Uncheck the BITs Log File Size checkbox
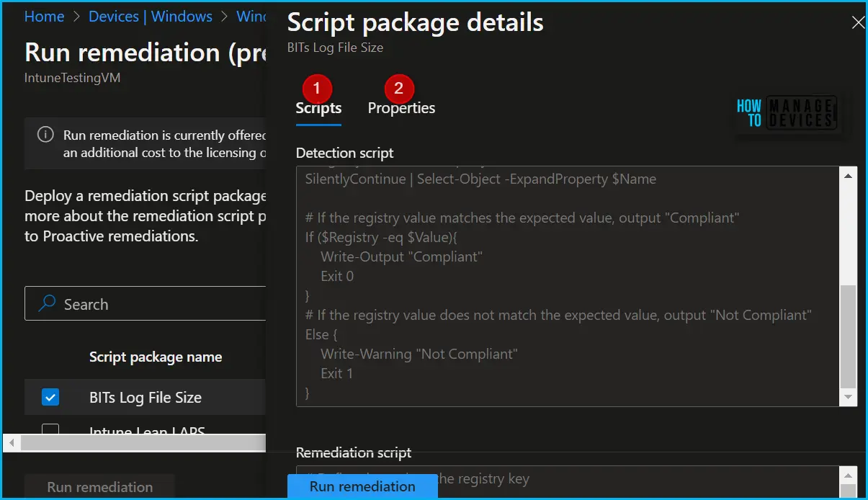Viewport: 868px width, 500px height. [x=50, y=397]
